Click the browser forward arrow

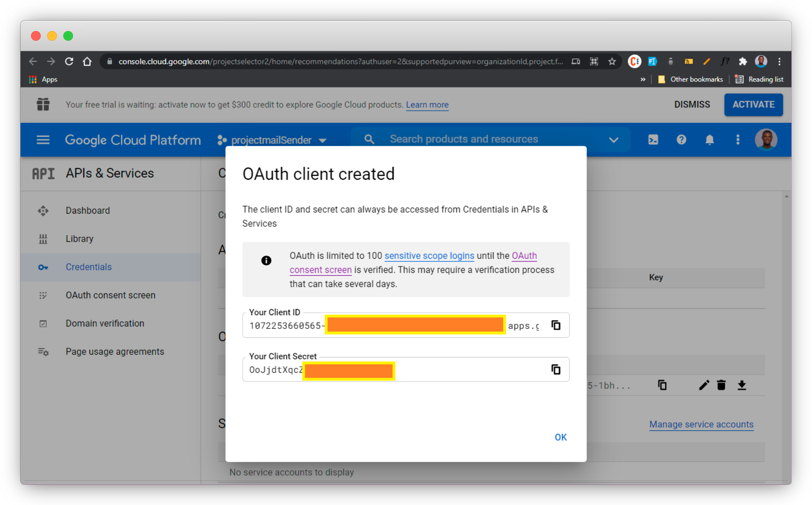[51, 61]
